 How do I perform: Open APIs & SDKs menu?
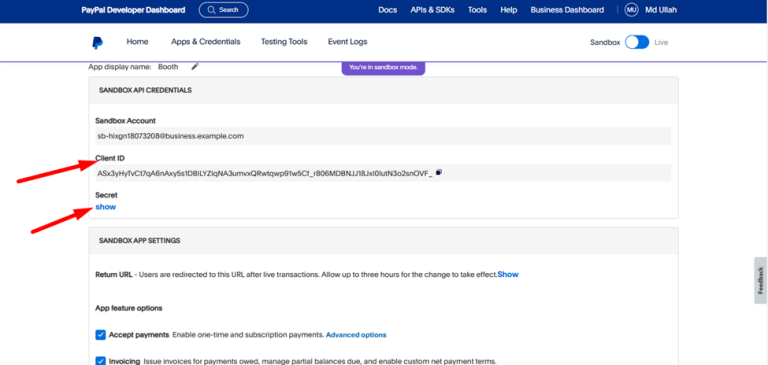[432, 10]
